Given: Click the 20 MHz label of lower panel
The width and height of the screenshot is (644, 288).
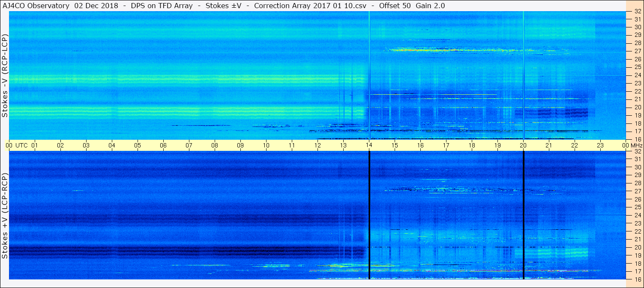Looking at the screenshot, I should pos(638,247).
